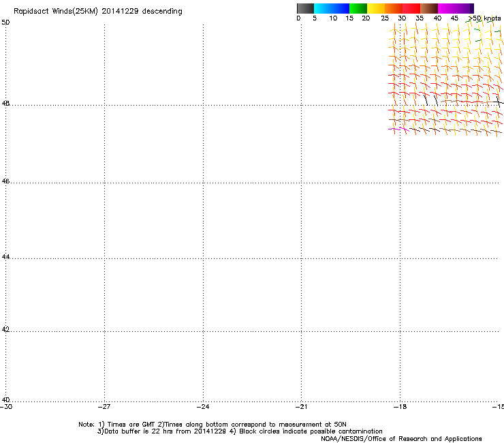This screenshot has width=504, height=443.
Task: Click the magenta-purple 40-50 knots legend segment
Action: coord(456,8)
